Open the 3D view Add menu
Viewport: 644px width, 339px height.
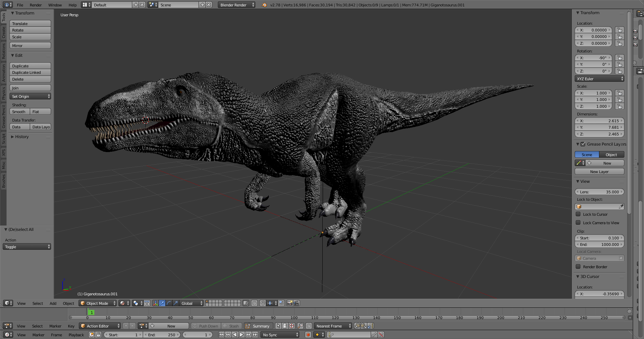(53, 303)
